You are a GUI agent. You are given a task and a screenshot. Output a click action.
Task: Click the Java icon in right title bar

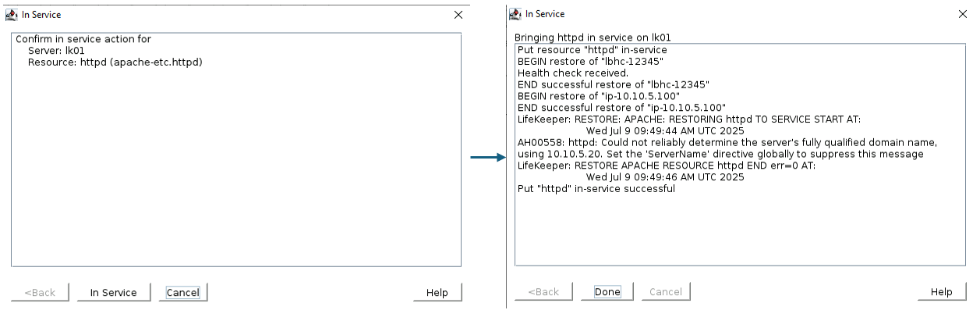(515, 14)
